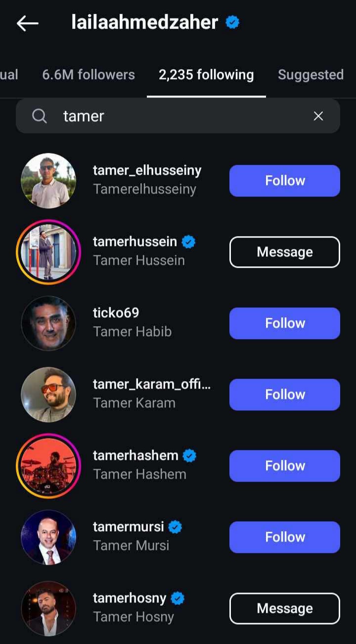Tap tamer_elhusseiny's profile picture
Image resolution: width=356 pixels, height=644 pixels.
48,181
